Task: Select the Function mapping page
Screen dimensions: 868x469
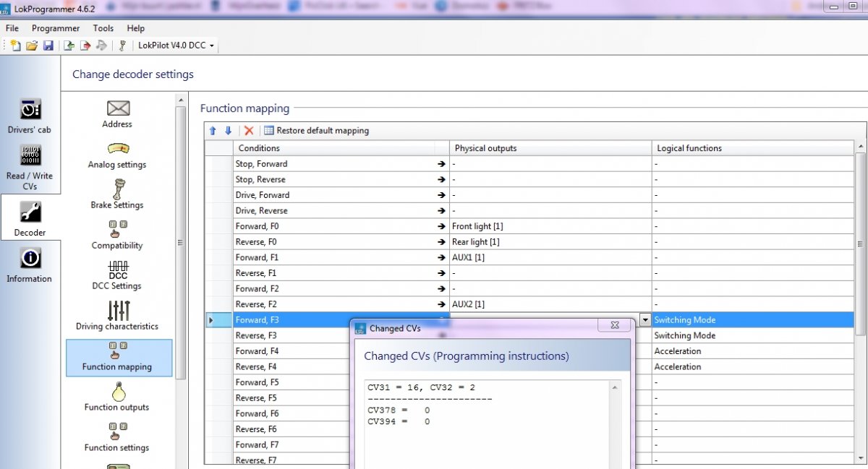Action: click(x=119, y=358)
